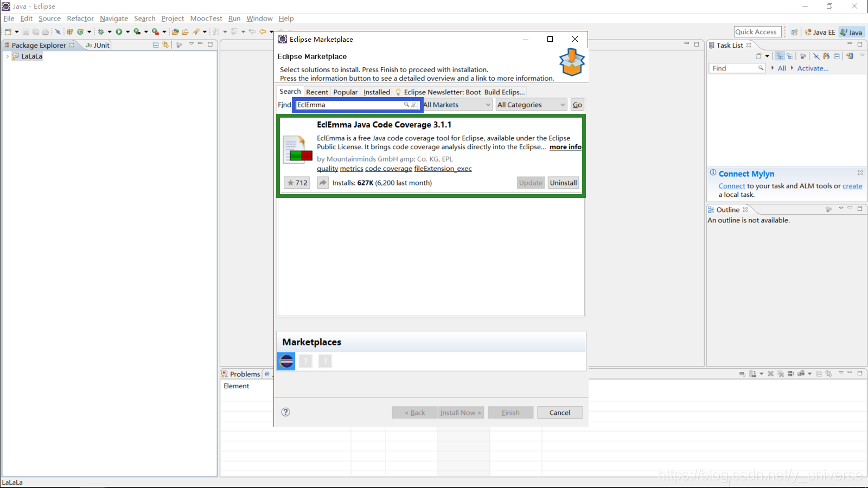Screen dimensions: 868x488
Task: Click the Activate... link in Task List
Action: pos(813,68)
